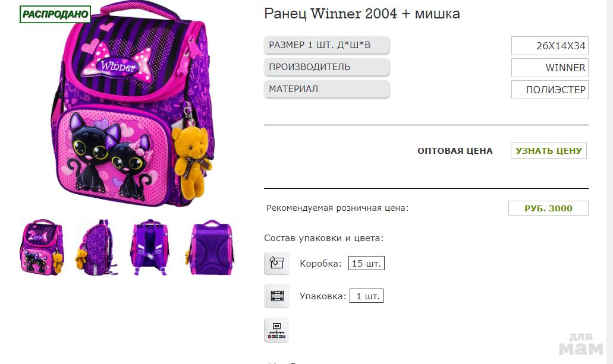This screenshot has height=364, width=613.
Task: Click the 26X14X34 size value field
Action: [549, 46]
